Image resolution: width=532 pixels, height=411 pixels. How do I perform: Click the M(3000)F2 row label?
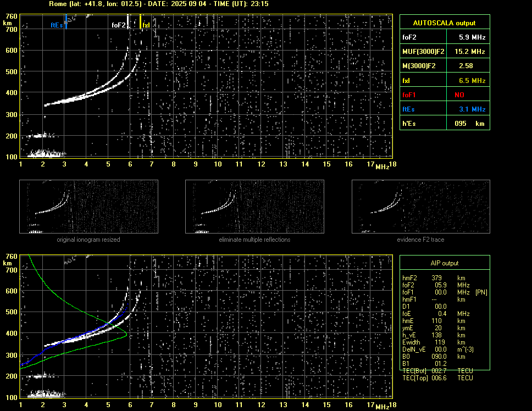[x=419, y=66]
